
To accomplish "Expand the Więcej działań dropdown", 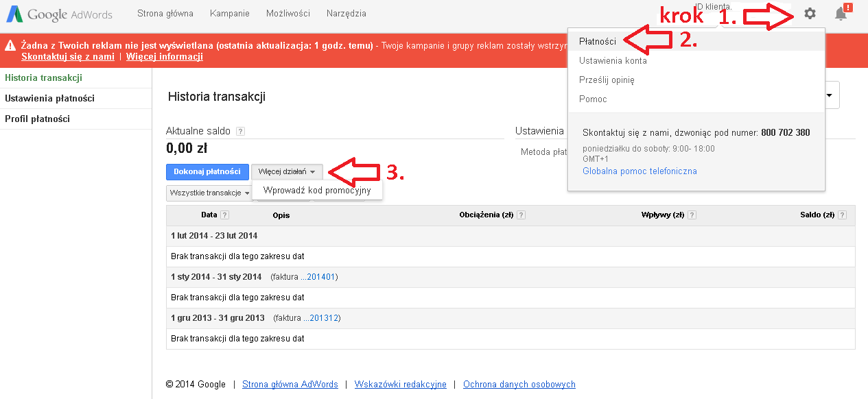I will [286, 172].
